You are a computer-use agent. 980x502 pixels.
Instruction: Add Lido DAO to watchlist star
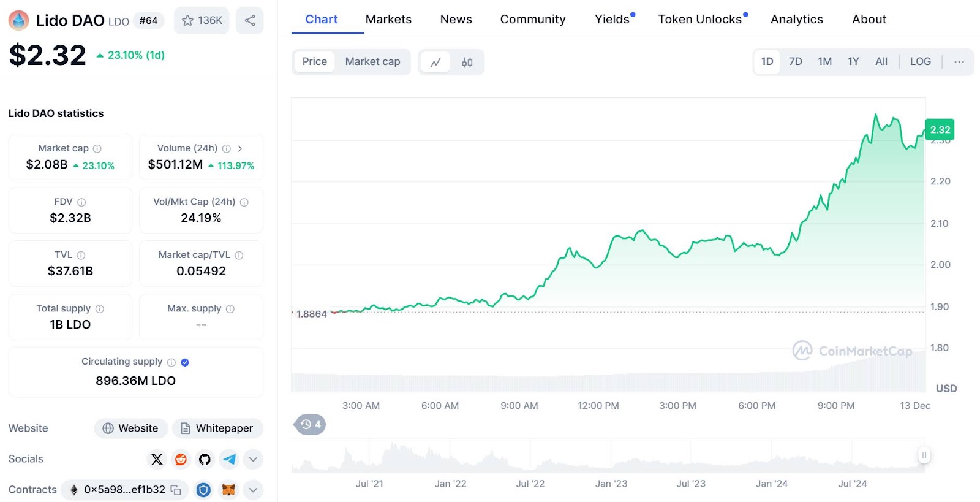187,20
